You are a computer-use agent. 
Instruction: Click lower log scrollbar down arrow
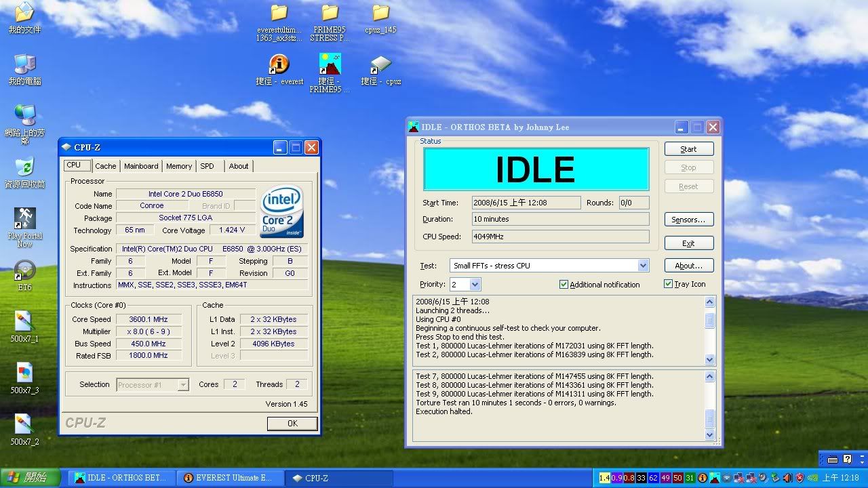(x=710, y=434)
